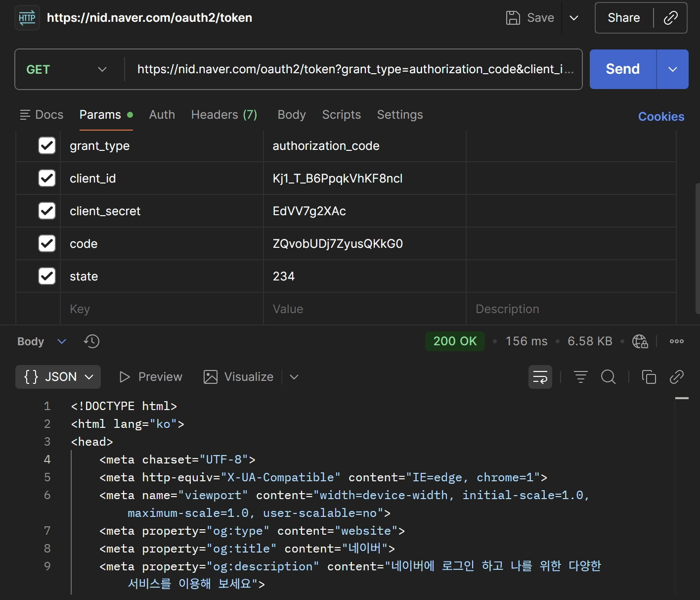Viewport: 700px width, 600px height.
Task: Click the filter response icon
Action: pyautogui.click(x=580, y=377)
